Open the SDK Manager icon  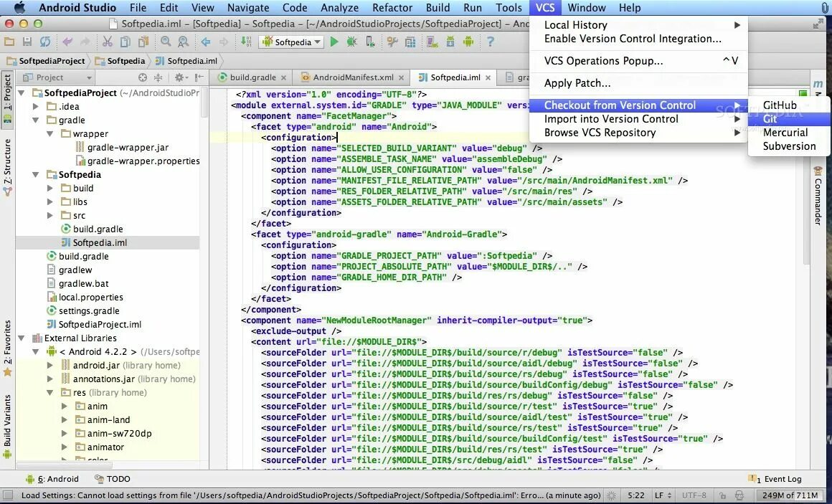[450, 42]
